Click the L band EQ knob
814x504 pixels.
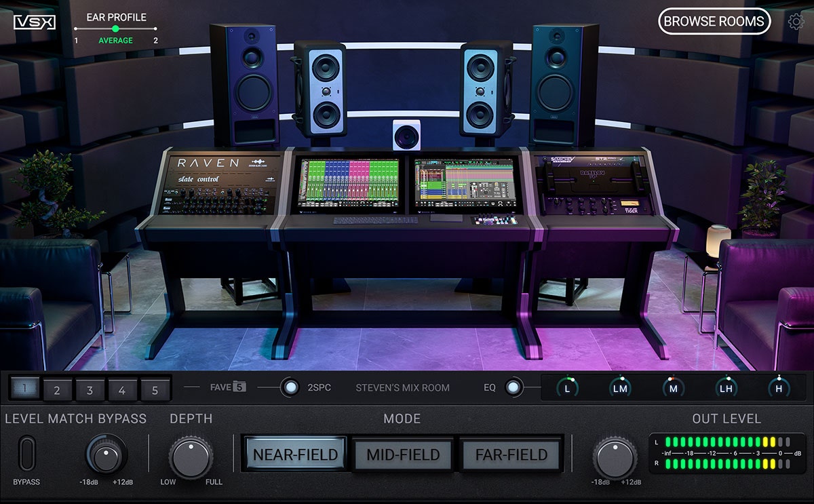coord(567,387)
